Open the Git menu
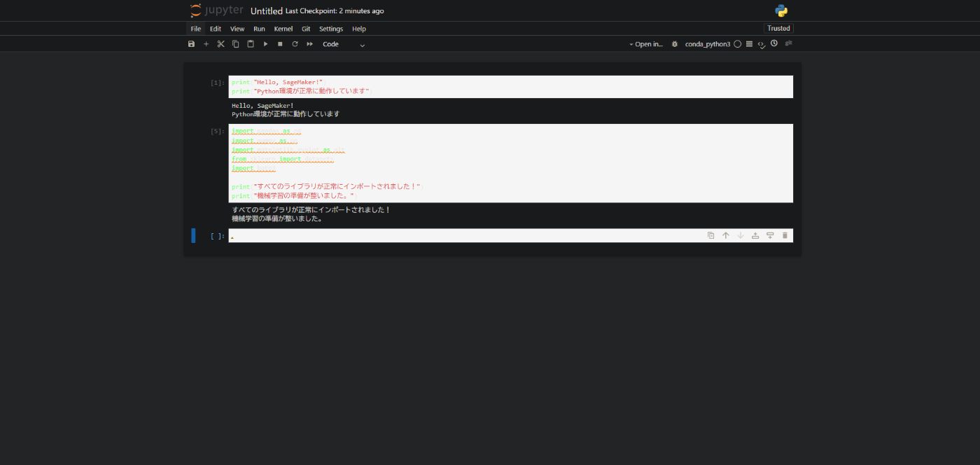 [x=306, y=29]
